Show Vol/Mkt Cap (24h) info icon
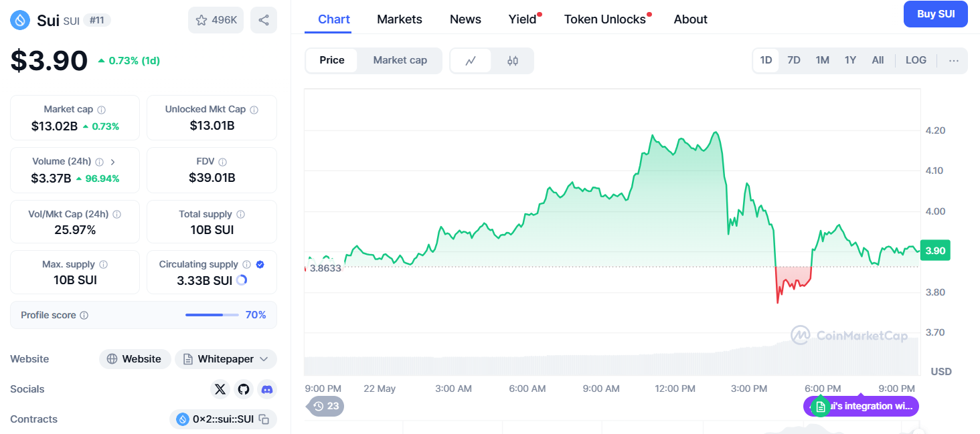Viewport: 980px width, 434px height. 116,215
